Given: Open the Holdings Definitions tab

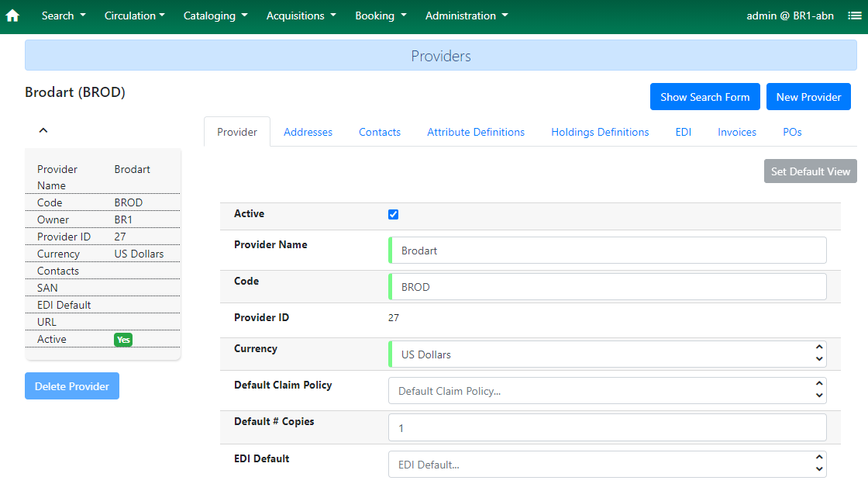Looking at the screenshot, I should click(600, 132).
